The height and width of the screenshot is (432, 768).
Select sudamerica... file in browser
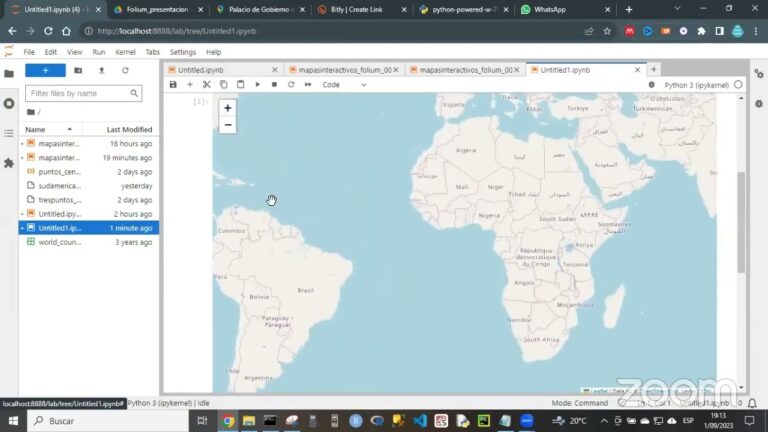click(x=89, y=186)
